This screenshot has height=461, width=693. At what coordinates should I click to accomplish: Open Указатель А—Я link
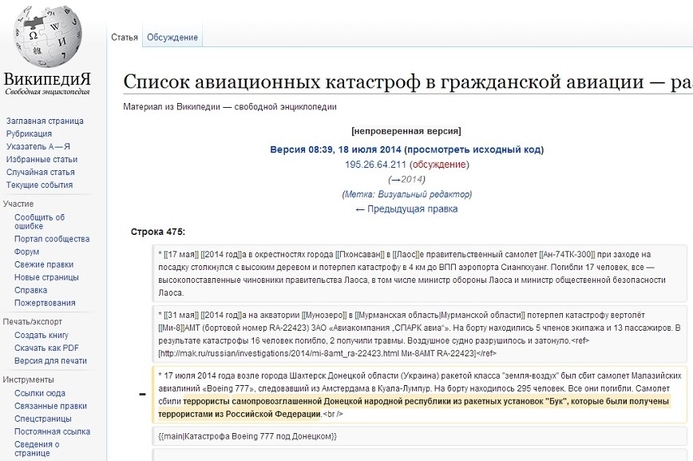(38, 147)
